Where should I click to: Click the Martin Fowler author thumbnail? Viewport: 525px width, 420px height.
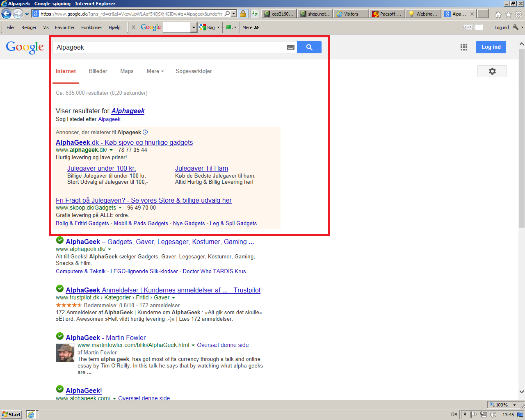65,353
